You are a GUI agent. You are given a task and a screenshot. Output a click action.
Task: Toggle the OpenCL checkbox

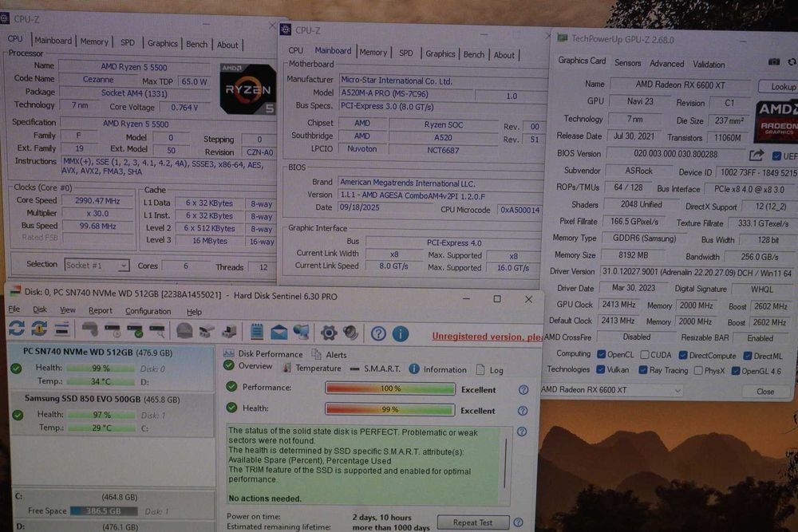[x=601, y=354]
